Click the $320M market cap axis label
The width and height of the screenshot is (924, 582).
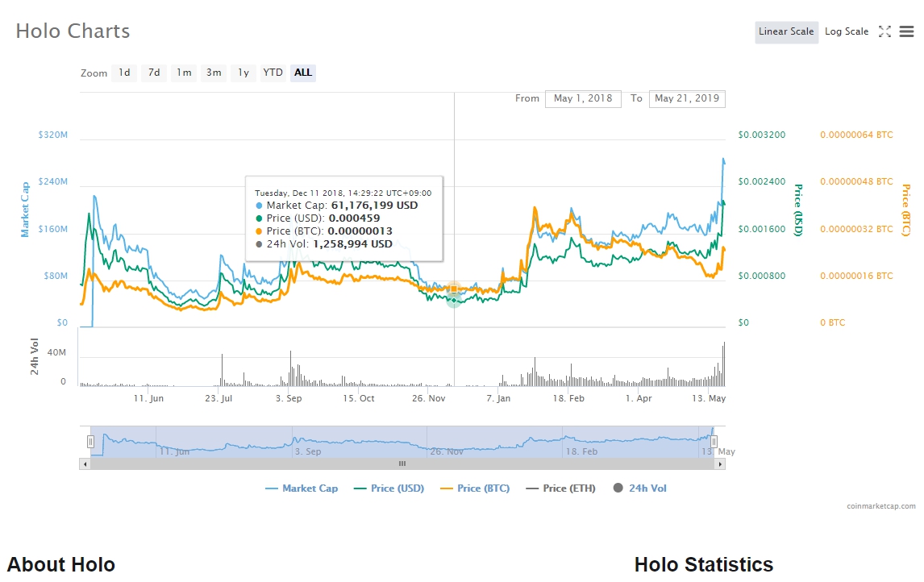click(x=53, y=135)
